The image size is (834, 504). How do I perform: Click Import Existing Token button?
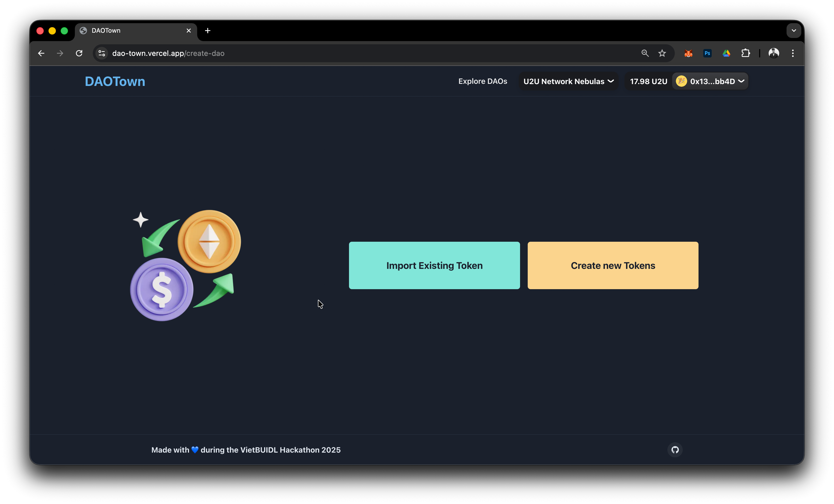pos(434,265)
